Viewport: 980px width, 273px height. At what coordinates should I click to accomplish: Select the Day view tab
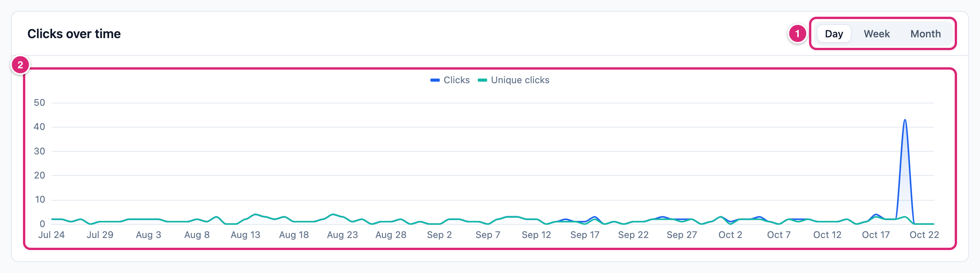point(834,34)
